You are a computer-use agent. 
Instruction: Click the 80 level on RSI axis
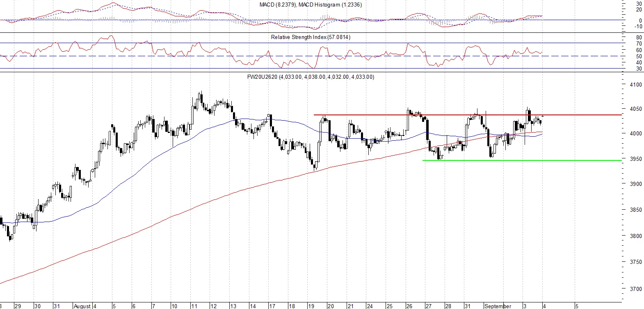click(639, 37)
